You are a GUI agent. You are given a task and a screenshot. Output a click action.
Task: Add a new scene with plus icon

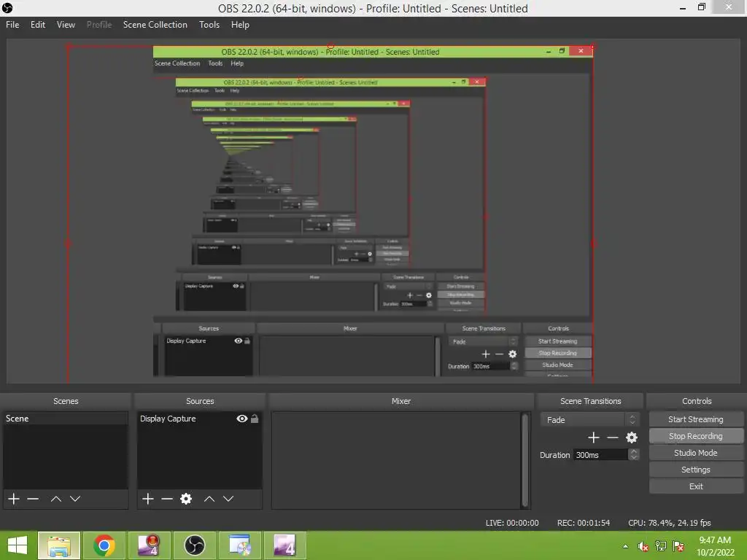coord(14,499)
